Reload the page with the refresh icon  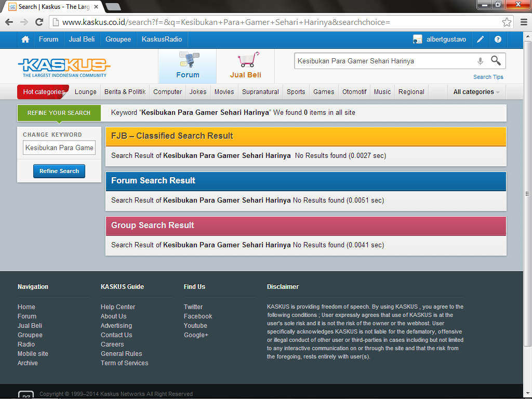click(39, 22)
